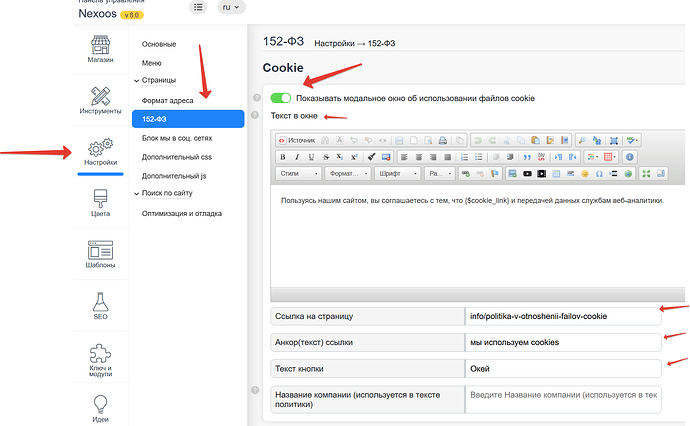Click the Nexoos logo title

coord(97,14)
